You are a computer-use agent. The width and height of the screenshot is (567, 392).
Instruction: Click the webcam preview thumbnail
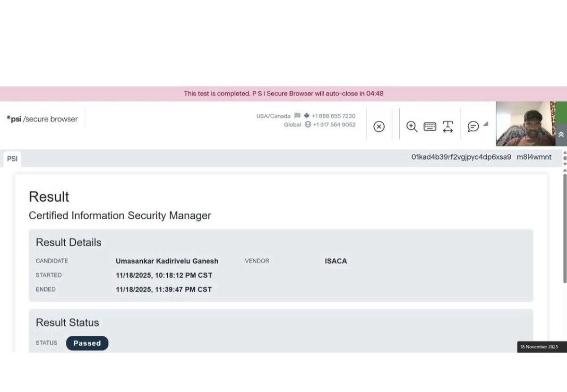[x=525, y=124]
